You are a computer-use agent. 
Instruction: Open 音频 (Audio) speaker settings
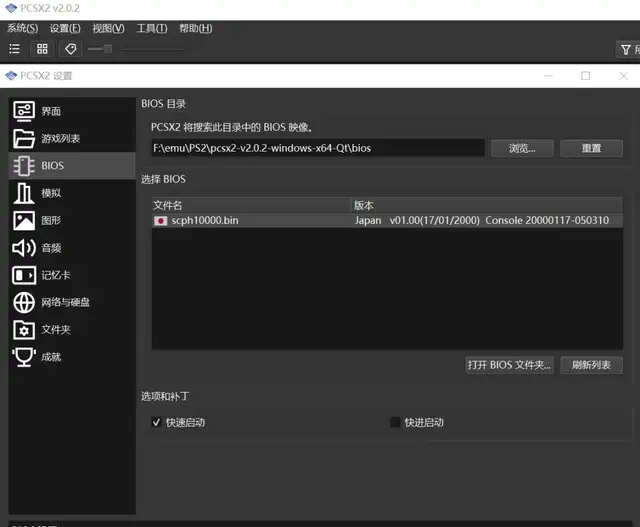50,247
